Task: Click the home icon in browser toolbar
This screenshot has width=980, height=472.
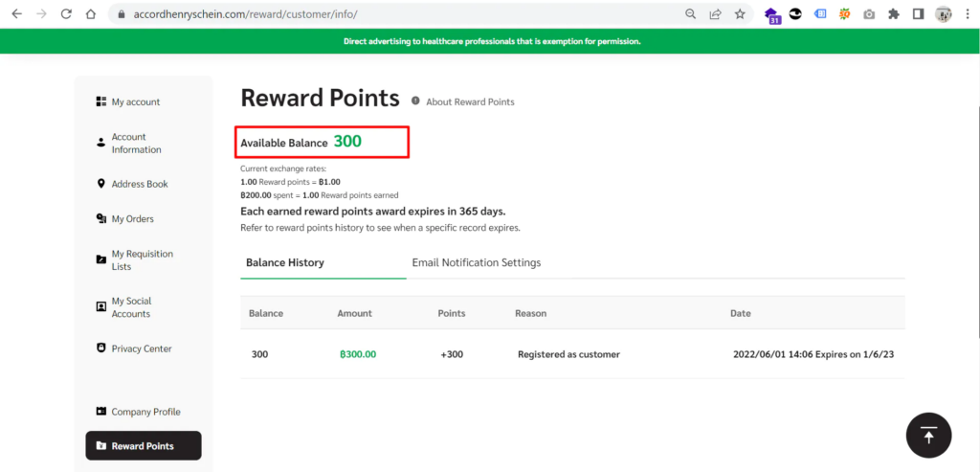Action: 90,14
